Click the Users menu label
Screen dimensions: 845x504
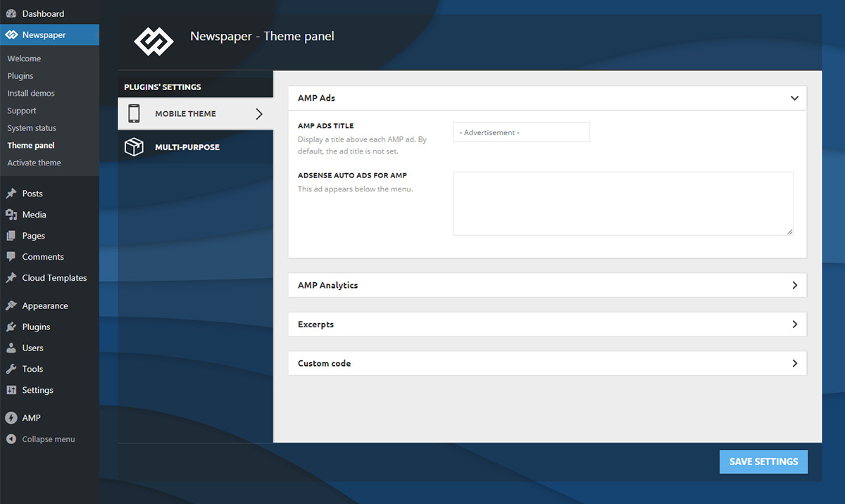coord(32,348)
